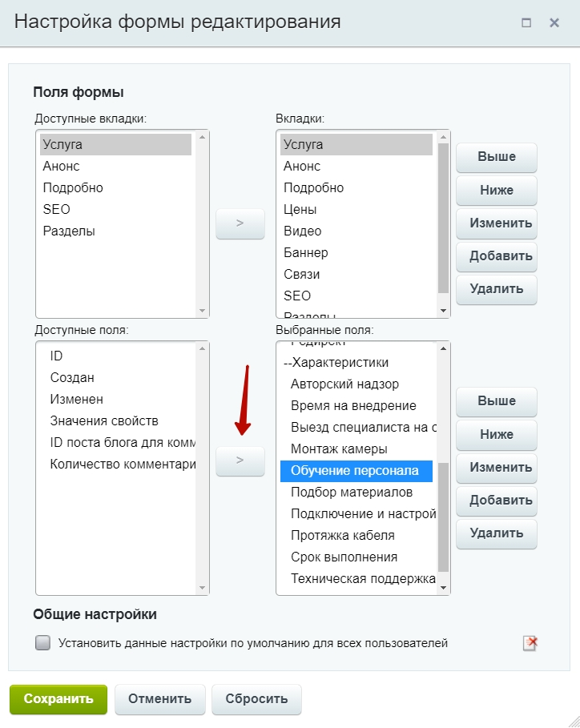
Task: Close the dialog with the X icon
Action: tap(554, 22)
